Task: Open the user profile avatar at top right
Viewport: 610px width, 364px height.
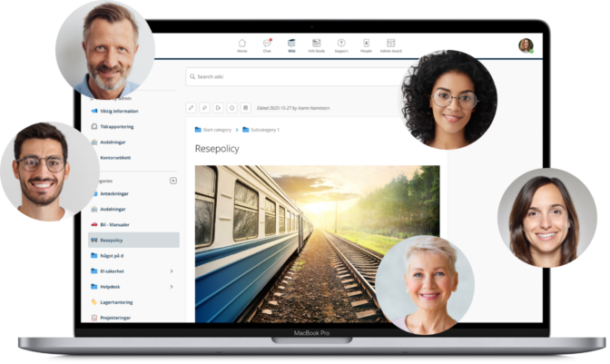Action: pyautogui.click(x=526, y=45)
